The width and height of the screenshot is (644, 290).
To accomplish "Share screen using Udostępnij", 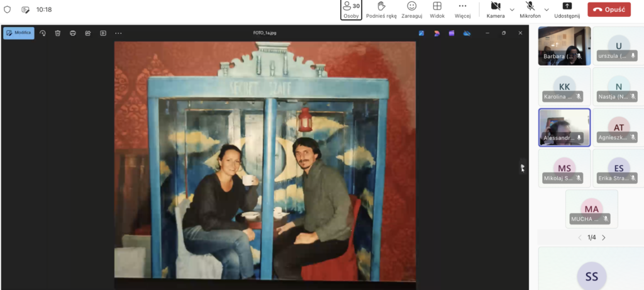I will coord(567,9).
